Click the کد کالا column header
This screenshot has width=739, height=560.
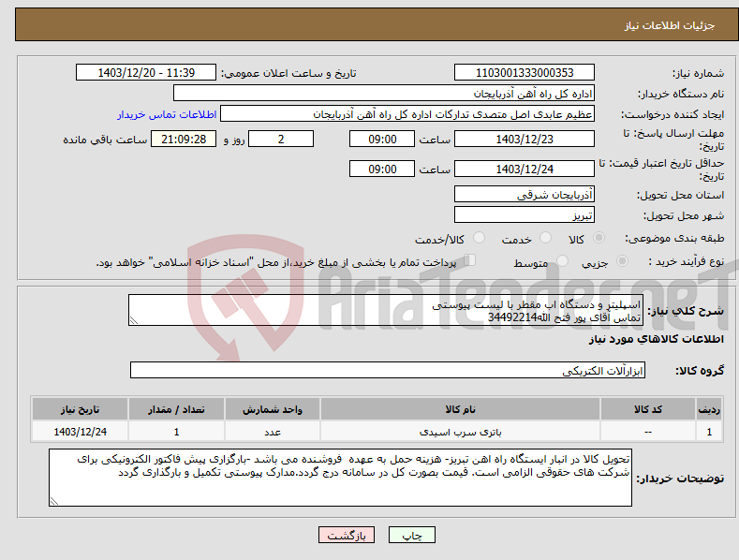coord(648,409)
